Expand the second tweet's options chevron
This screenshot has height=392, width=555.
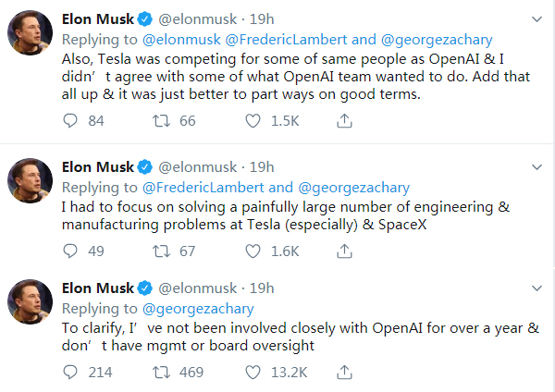[x=536, y=167]
